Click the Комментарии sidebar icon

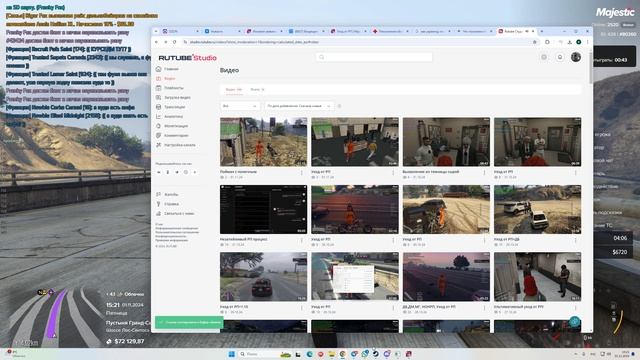159,135
